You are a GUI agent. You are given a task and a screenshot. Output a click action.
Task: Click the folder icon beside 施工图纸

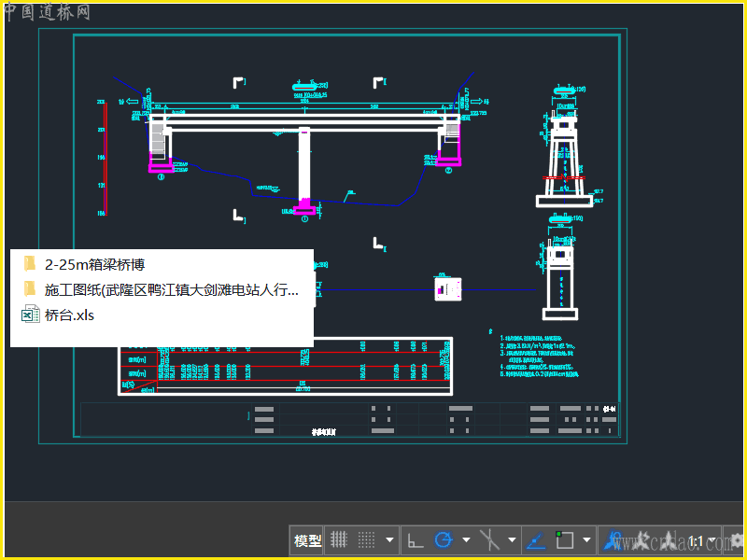pos(30,288)
